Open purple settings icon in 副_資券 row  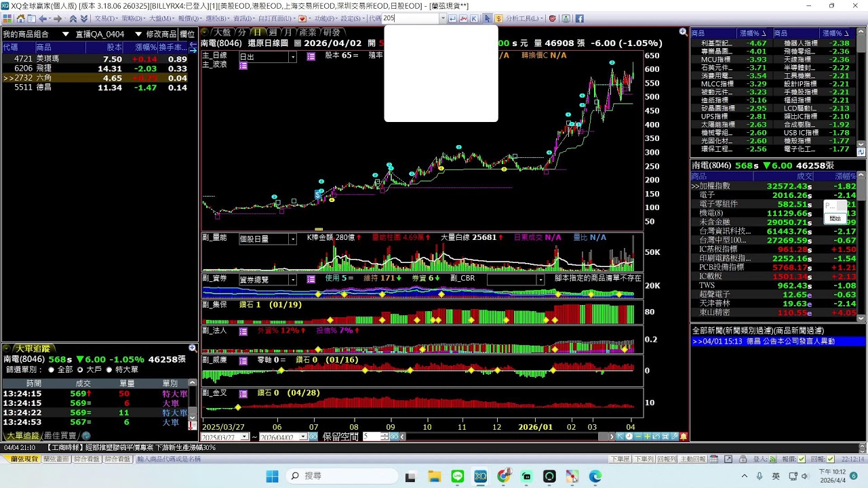point(311,279)
